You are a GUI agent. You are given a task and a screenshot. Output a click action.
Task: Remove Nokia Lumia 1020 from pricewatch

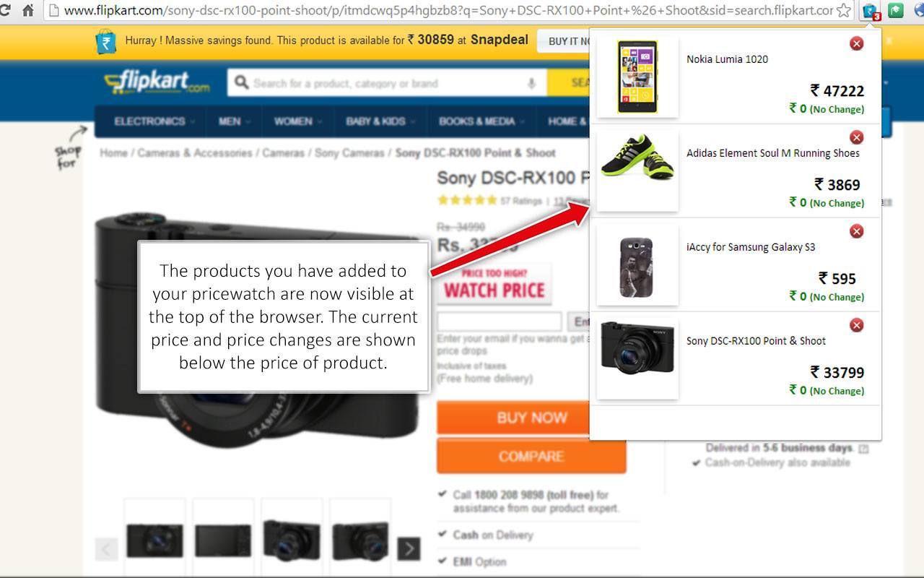[x=856, y=43]
